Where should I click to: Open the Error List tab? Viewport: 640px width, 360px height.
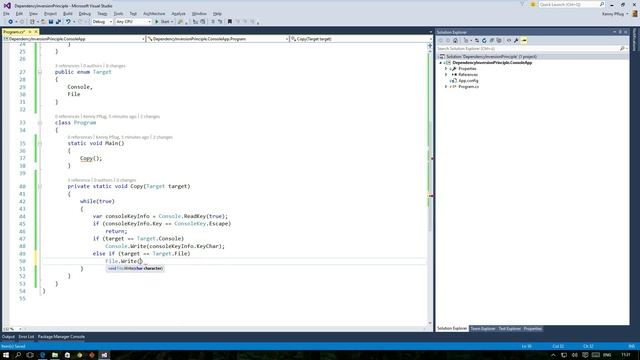click(26, 337)
